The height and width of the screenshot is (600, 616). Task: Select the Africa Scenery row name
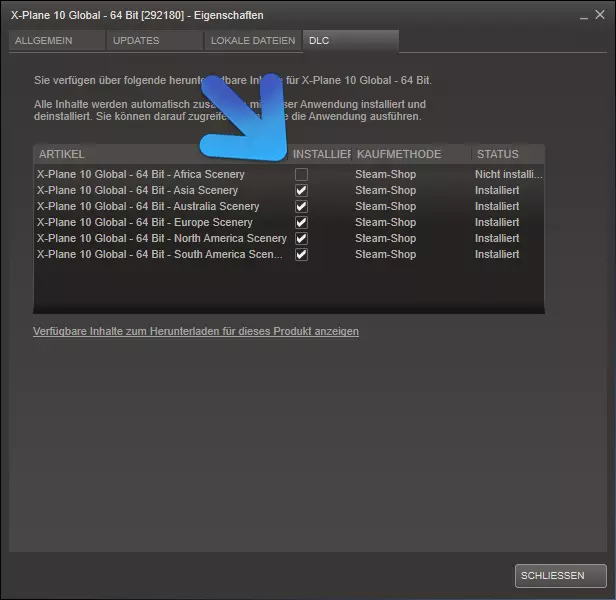[x=141, y=174]
